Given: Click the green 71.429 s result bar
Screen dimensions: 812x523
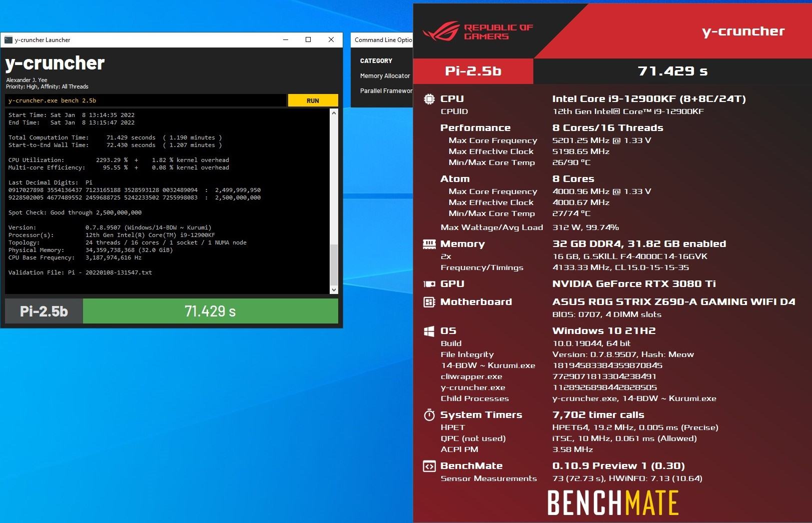Looking at the screenshot, I should [x=210, y=311].
